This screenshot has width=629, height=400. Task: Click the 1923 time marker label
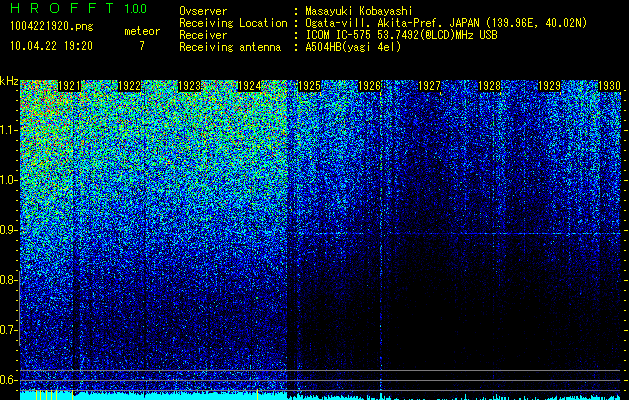(x=189, y=86)
